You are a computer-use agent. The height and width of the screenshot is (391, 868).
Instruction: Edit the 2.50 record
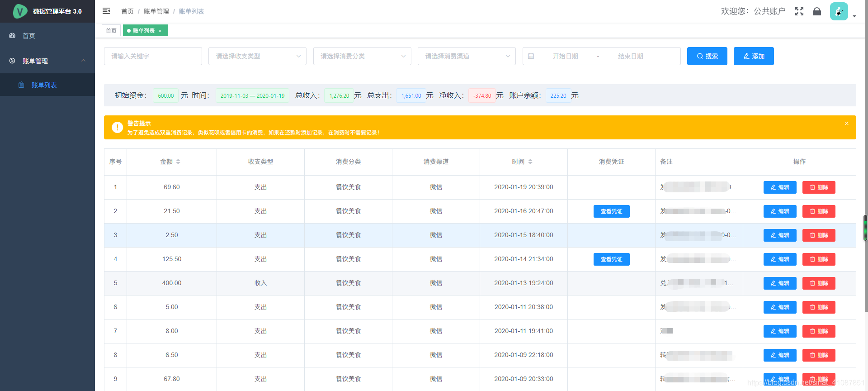tap(780, 235)
